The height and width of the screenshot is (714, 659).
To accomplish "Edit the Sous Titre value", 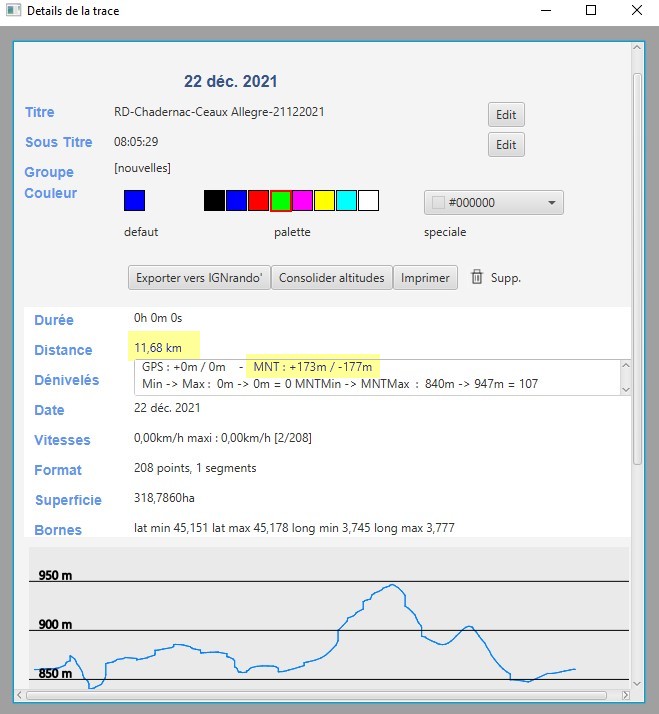I will [x=506, y=145].
